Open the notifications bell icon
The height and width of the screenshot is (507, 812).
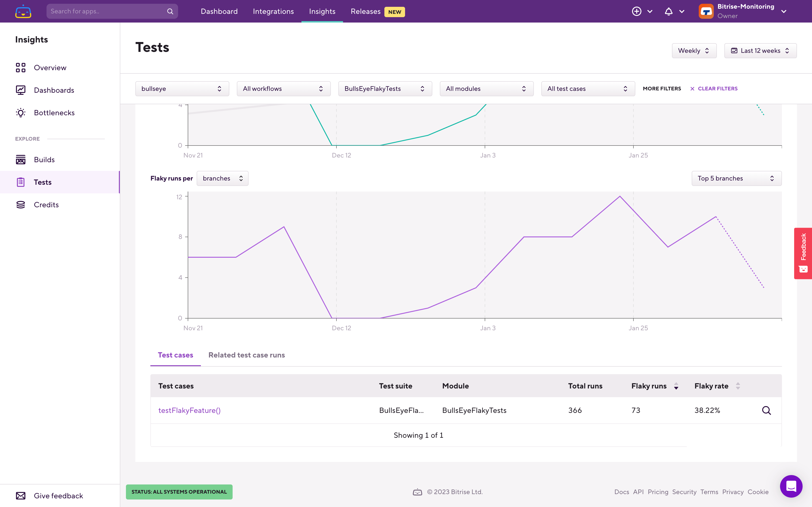pos(668,12)
